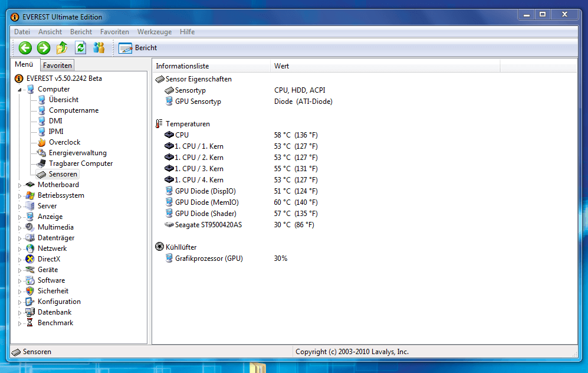
Task: Expand the Multimedia tree node
Action: click(x=19, y=228)
